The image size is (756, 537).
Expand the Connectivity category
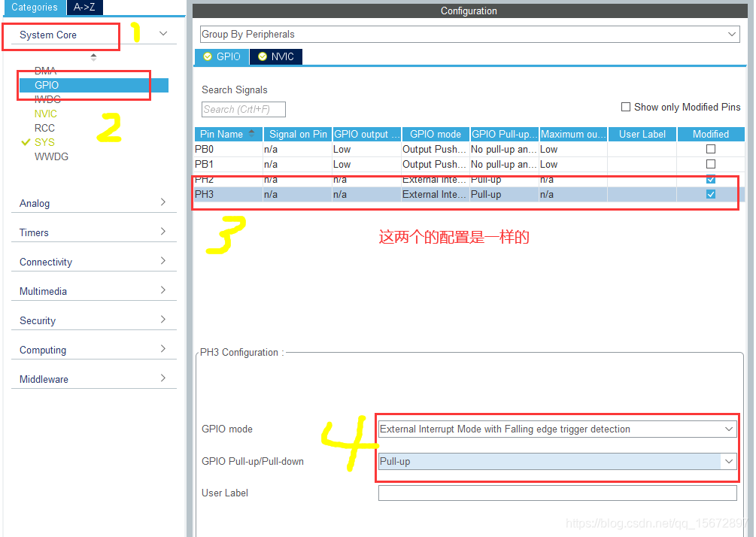[163, 261]
